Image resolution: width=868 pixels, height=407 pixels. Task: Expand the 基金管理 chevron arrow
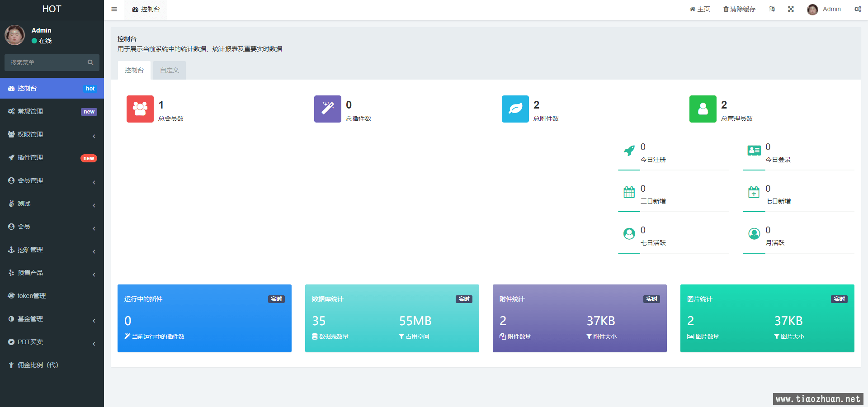click(x=94, y=321)
